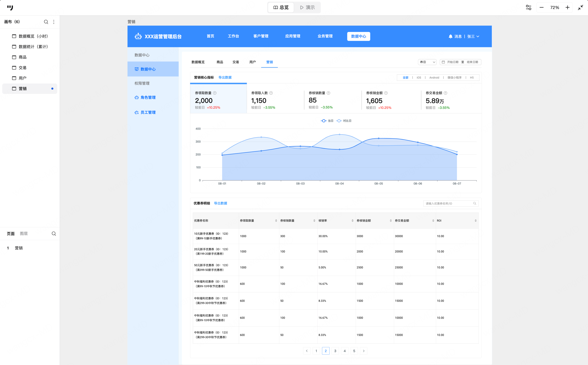Click the 消息 bell icon
Screen dimensions: 588x365
tap(450, 36)
